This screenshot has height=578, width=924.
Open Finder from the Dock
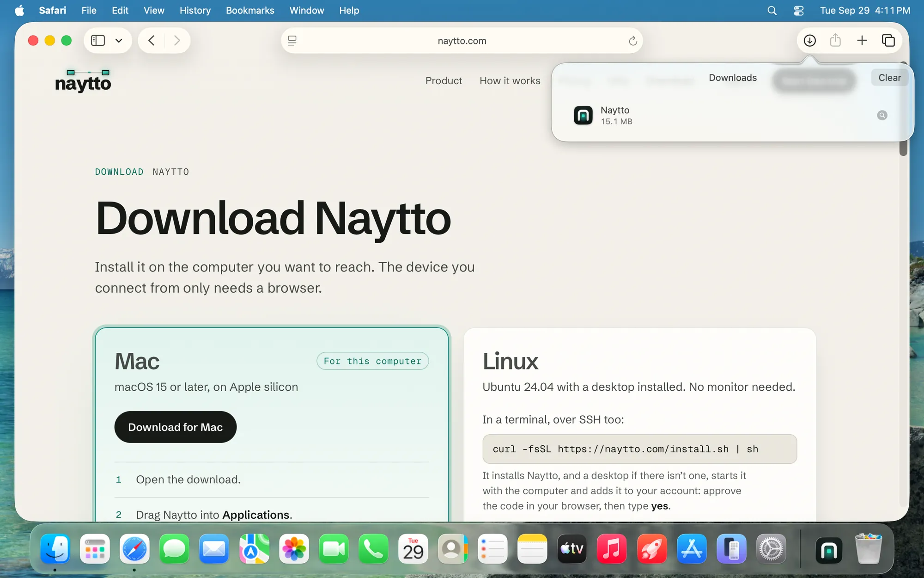coord(55,549)
